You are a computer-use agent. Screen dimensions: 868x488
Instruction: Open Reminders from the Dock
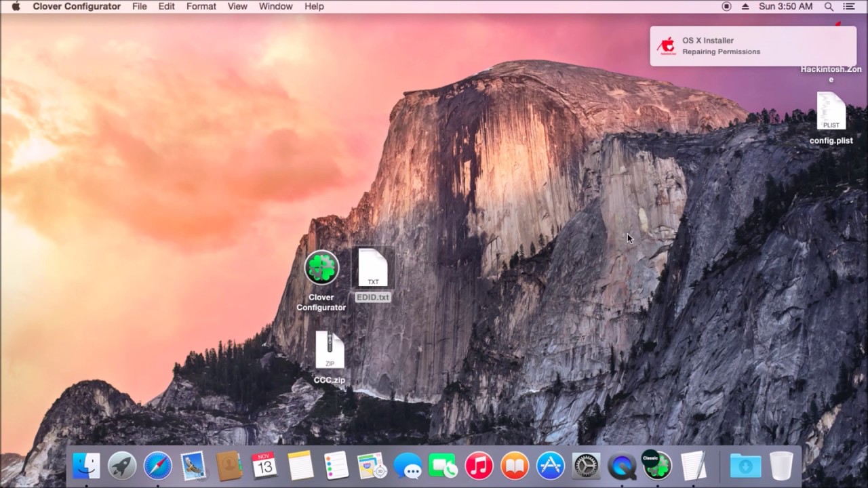click(336, 466)
